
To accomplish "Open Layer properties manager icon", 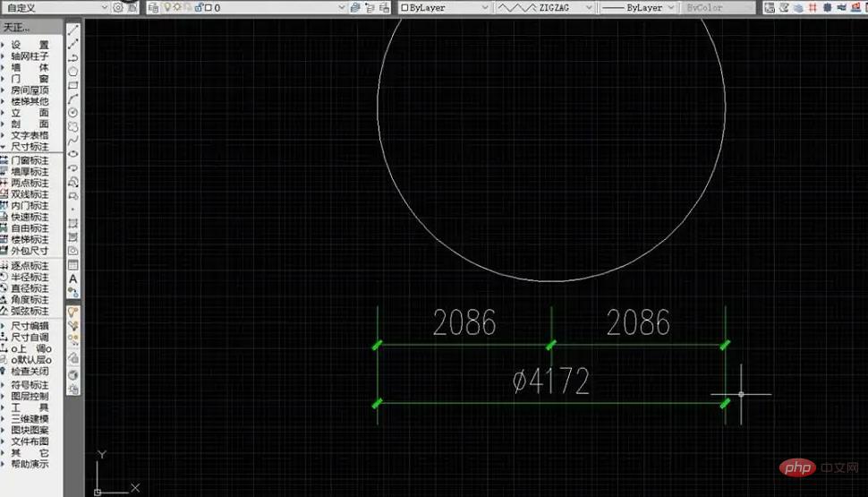I will click(x=154, y=7).
